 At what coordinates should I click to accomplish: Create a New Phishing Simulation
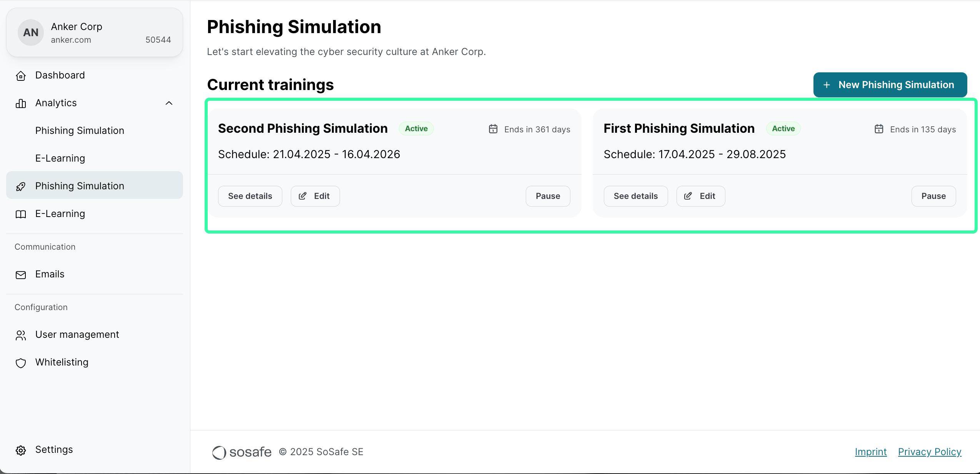(x=890, y=85)
